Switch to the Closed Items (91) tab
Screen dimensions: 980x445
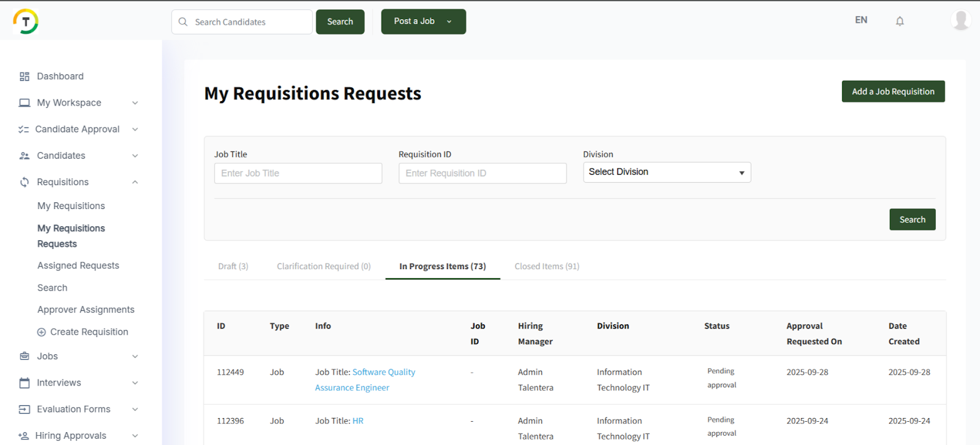pyautogui.click(x=546, y=267)
